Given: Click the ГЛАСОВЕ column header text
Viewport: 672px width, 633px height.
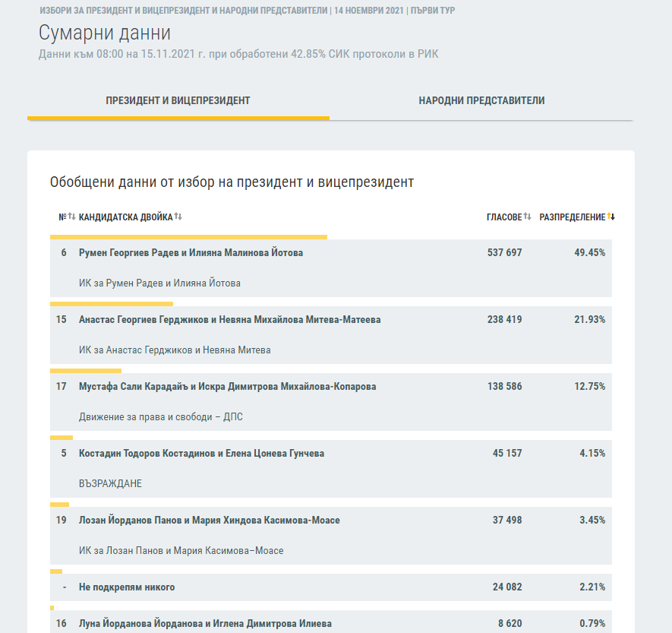Looking at the screenshot, I should pyautogui.click(x=503, y=217).
